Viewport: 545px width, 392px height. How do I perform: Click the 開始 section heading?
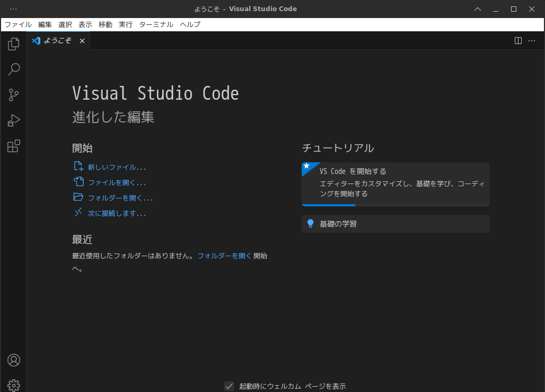[82, 148]
